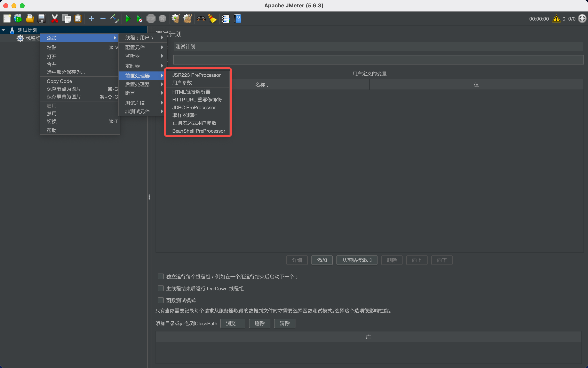Image resolution: width=588 pixels, height=368 pixels.
Task: Click the test plan flask icon
Action: tap(12, 30)
